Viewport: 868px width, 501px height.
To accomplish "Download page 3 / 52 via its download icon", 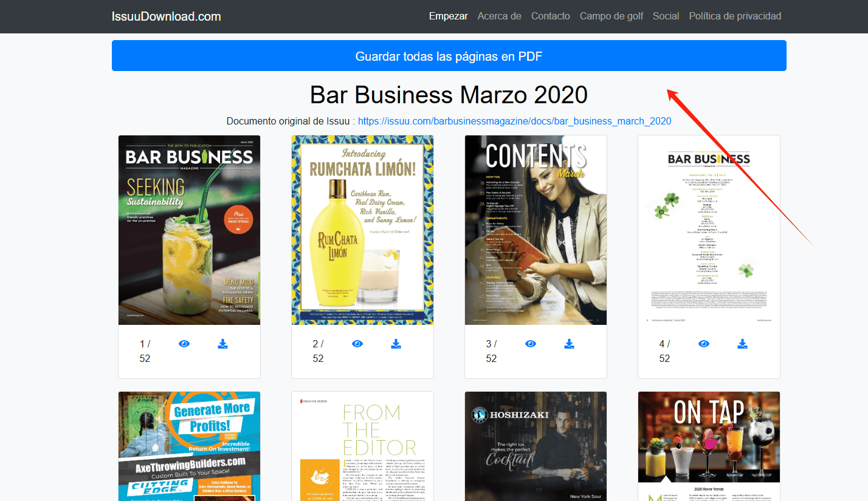I will coord(569,344).
